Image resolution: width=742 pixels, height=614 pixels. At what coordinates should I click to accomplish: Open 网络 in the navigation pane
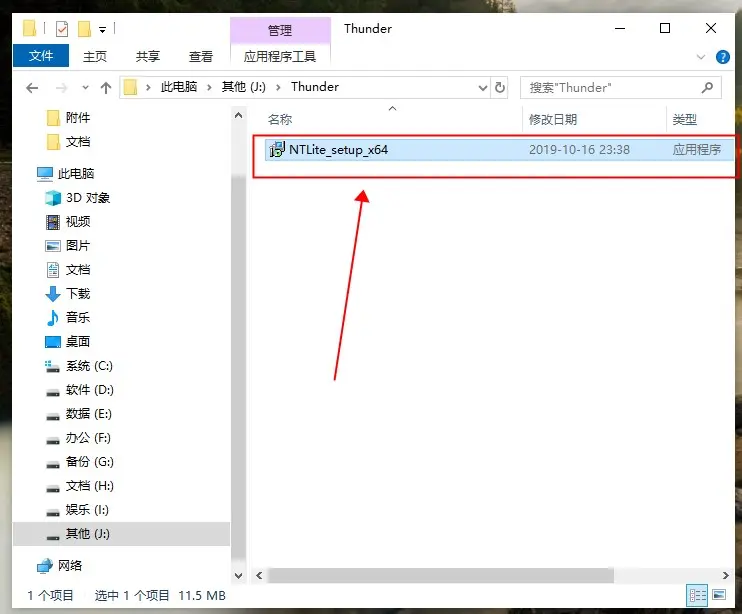(60, 566)
